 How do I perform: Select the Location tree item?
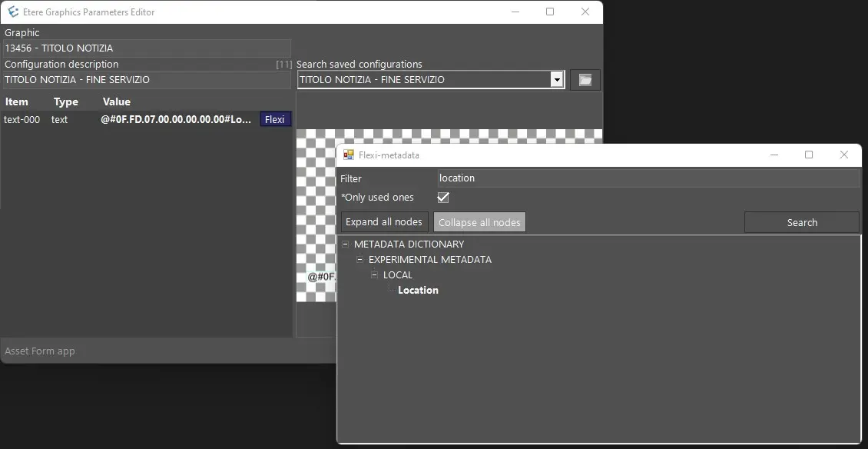(x=418, y=291)
